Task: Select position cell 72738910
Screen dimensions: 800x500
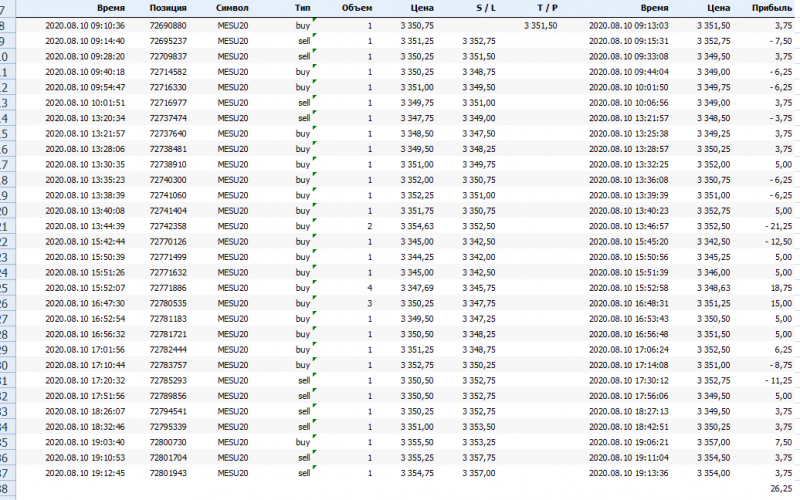Action: click(x=168, y=164)
